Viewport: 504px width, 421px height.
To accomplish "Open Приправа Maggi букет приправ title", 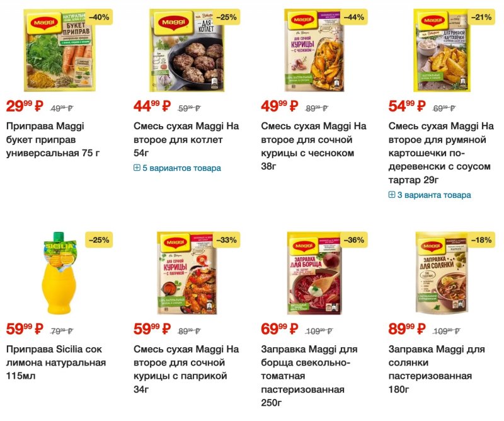I will [53, 139].
